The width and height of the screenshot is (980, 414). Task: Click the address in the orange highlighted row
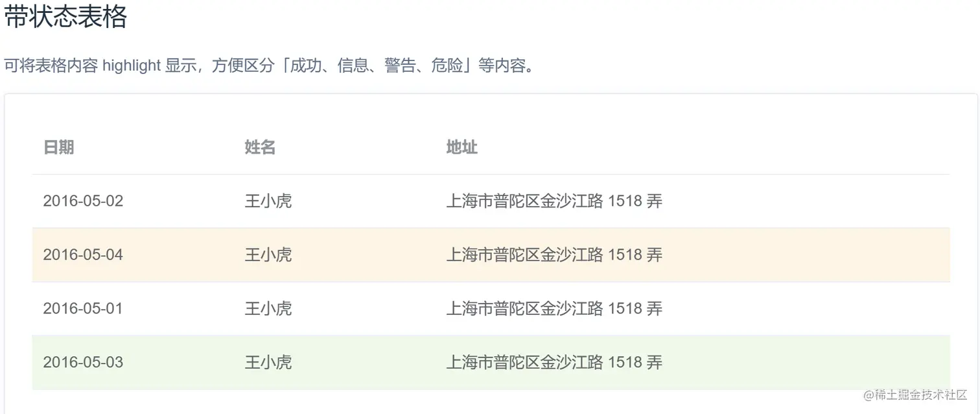pos(554,255)
